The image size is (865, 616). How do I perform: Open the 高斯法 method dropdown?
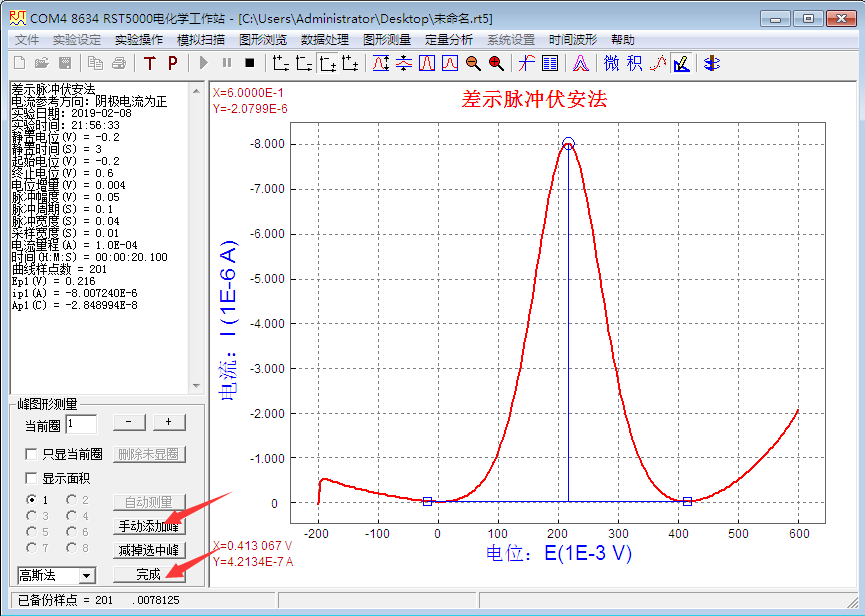pyautogui.click(x=86, y=575)
